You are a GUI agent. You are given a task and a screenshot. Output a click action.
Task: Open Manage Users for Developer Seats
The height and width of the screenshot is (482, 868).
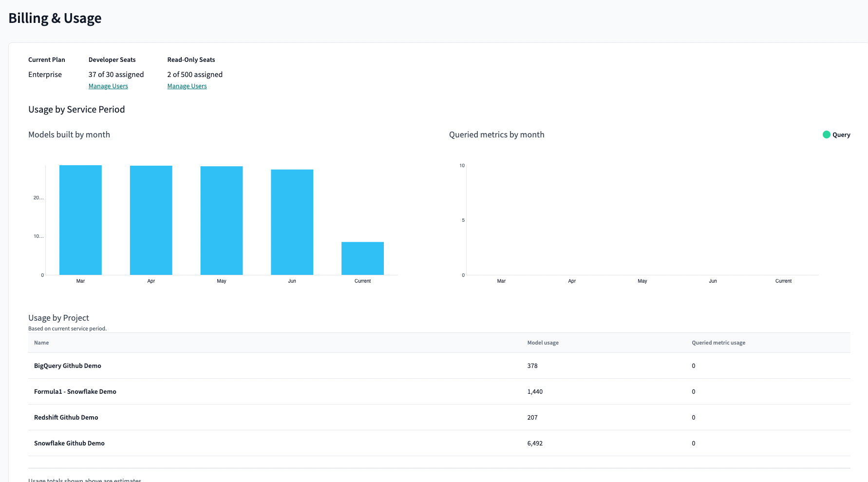tap(108, 86)
